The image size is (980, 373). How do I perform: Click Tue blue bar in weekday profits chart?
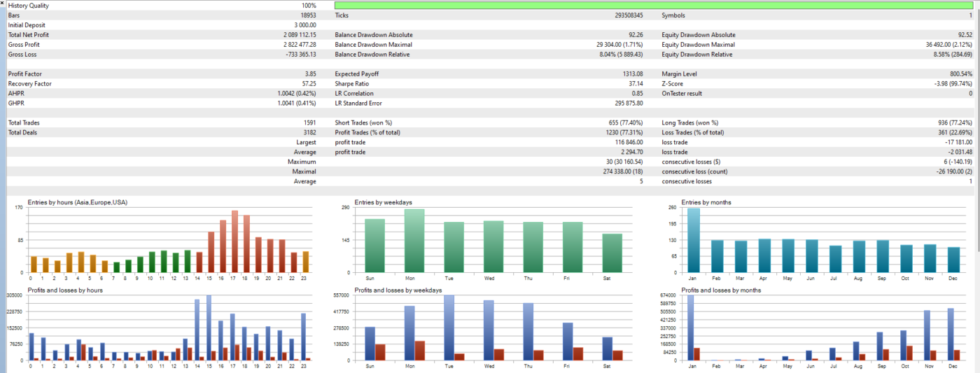click(449, 328)
